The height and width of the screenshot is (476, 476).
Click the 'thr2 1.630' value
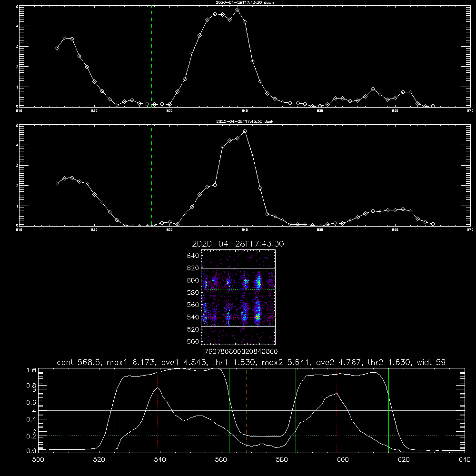tap(389, 362)
